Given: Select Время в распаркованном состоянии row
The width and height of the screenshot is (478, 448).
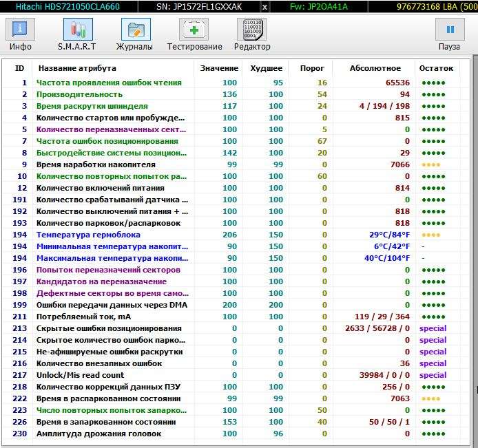Looking at the screenshot, I should [235, 398].
